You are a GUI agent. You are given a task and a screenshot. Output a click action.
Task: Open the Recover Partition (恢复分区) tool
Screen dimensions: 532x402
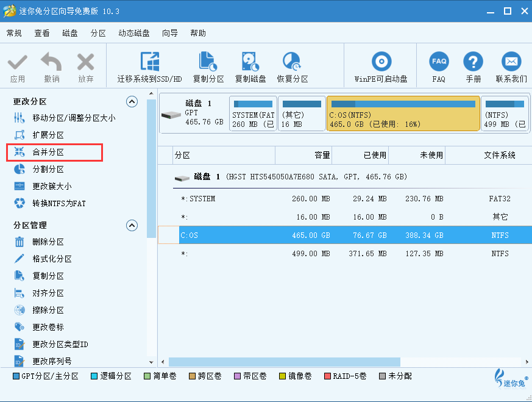292,68
